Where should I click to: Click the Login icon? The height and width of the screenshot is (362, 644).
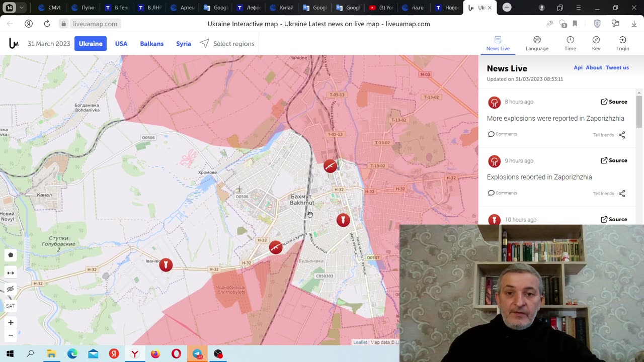[x=622, y=40]
